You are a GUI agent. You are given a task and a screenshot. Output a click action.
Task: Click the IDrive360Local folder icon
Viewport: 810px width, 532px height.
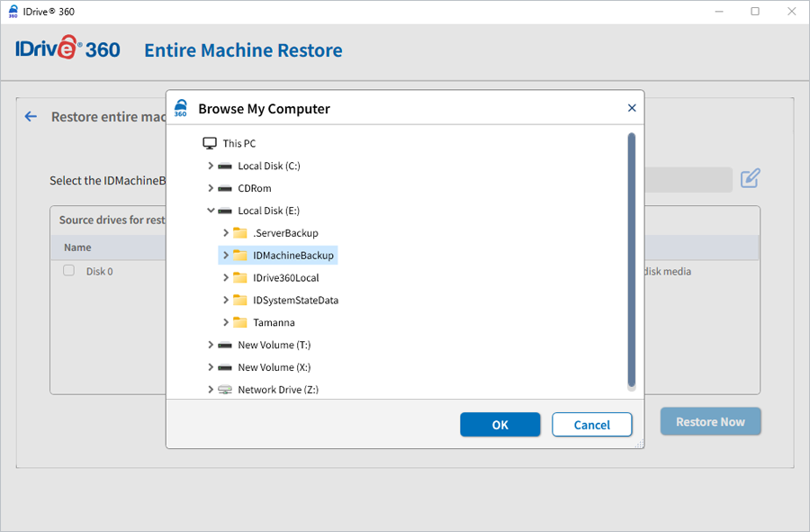(239, 278)
